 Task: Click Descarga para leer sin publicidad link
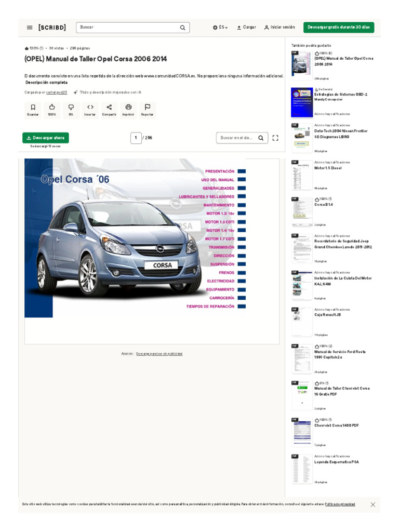[159, 354]
